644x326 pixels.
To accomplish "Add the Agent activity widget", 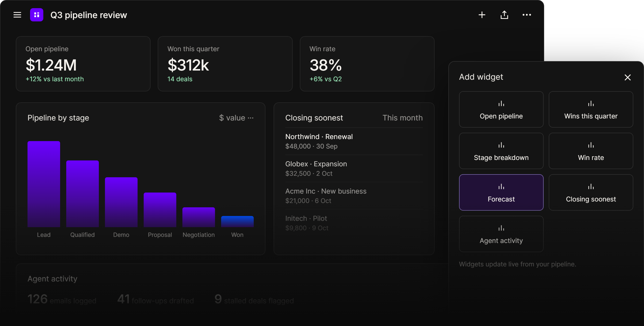I will pos(501,234).
